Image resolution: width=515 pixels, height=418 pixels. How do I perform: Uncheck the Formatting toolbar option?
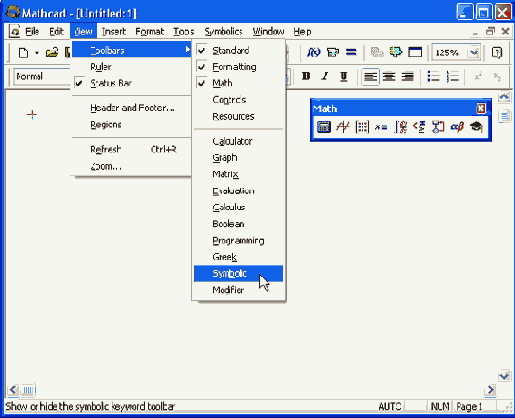coord(238,67)
